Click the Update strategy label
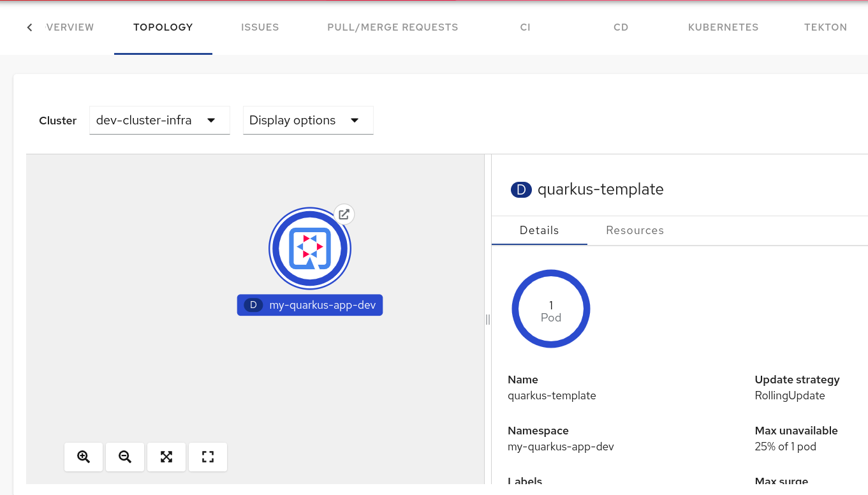The image size is (868, 495). pos(797,380)
